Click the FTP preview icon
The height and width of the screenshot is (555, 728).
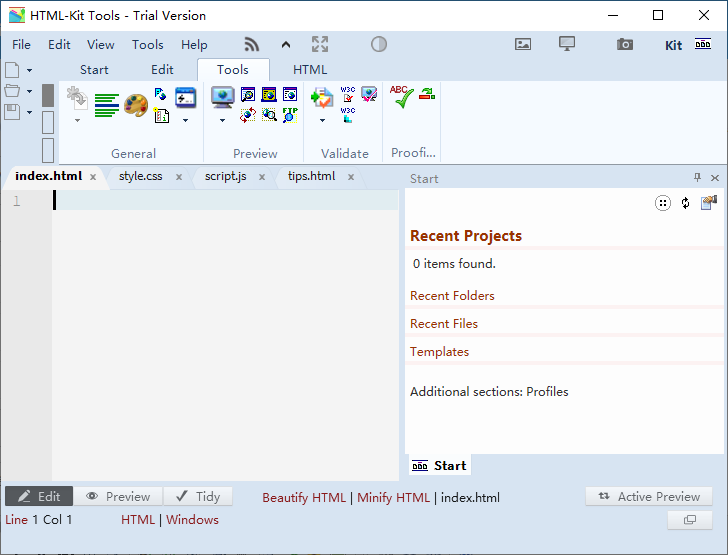(x=290, y=115)
